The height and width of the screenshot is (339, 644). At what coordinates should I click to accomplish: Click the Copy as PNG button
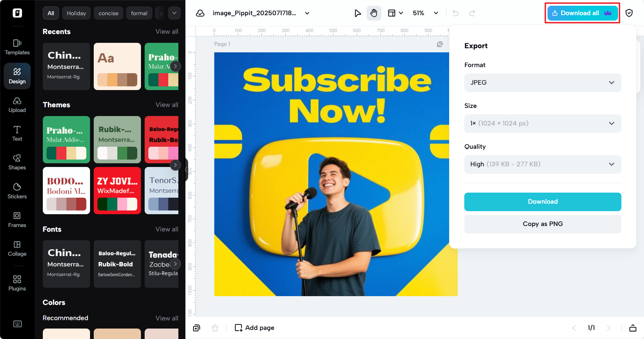pos(543,224)
